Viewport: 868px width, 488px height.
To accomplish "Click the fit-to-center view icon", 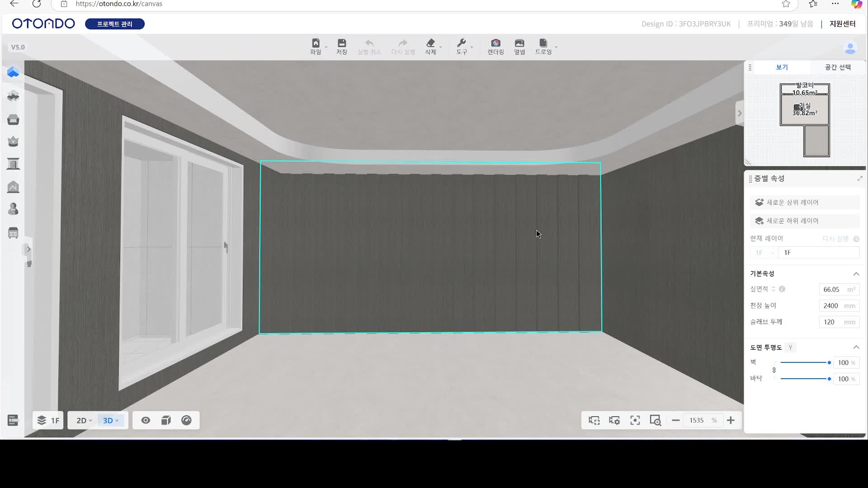I will (635, 421).
